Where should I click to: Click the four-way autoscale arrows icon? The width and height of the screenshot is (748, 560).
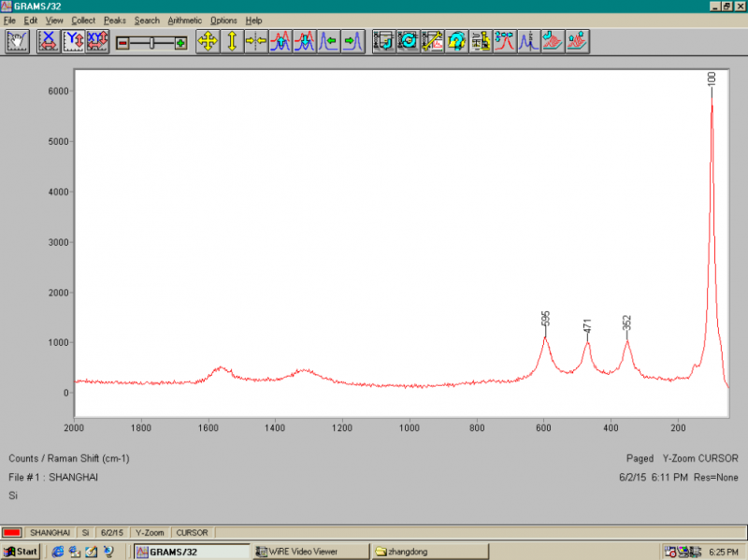(208, 42)
